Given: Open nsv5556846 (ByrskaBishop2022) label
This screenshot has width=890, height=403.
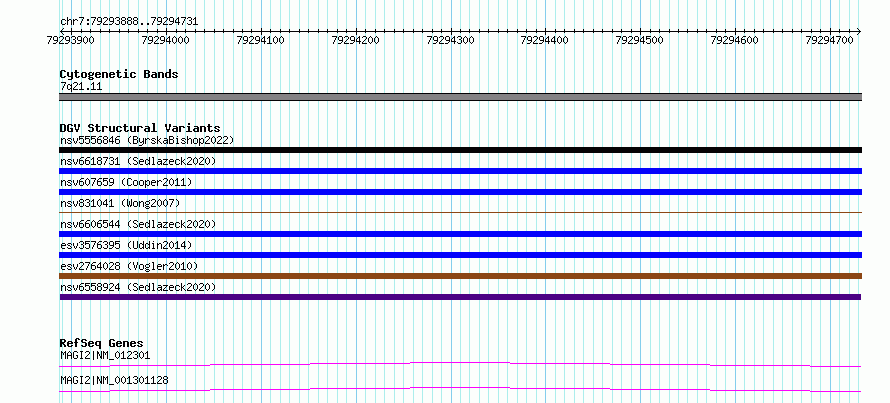Looking at the screenshot, I should (147, 140).
